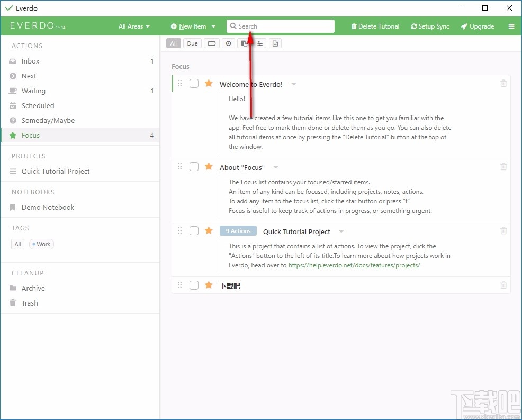Image resolution: width=522 pixels, height=420 pixels.
Task: Open the Demo Notebook
Action: pyautogui.click(x=80, y=207)
